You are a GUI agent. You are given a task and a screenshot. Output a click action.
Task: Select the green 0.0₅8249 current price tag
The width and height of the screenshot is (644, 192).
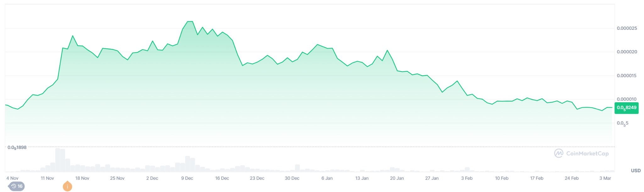tap(626, 108)
